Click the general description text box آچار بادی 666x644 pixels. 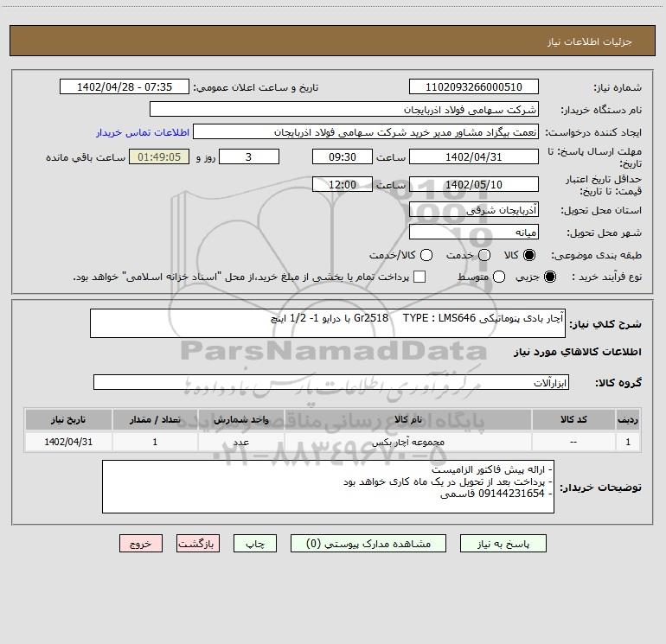(328, 323)
